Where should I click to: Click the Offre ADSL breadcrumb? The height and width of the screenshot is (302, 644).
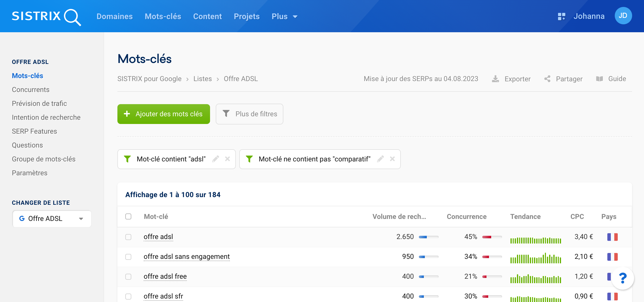[241, 79]
